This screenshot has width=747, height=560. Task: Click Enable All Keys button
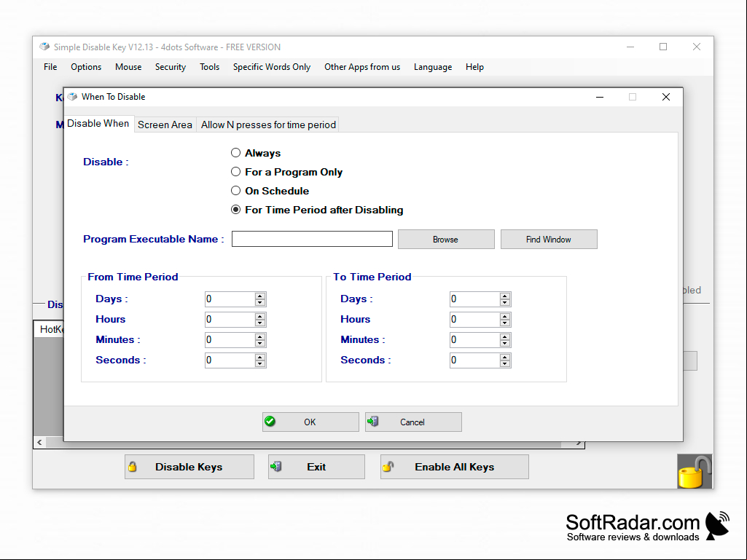click(x=455, y=467)
